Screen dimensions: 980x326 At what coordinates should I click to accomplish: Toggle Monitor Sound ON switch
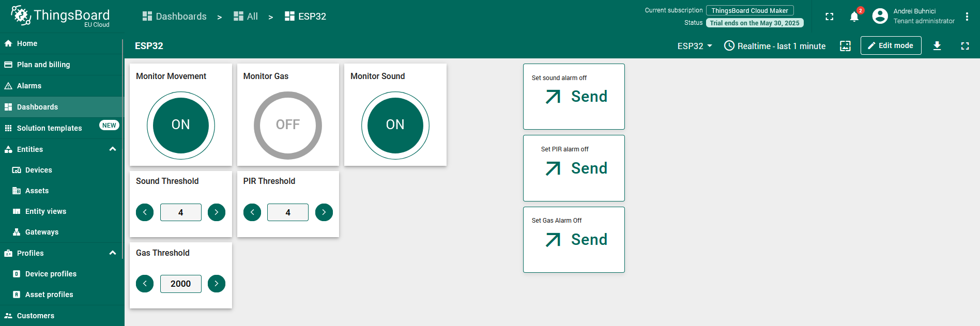click(395, 125)
